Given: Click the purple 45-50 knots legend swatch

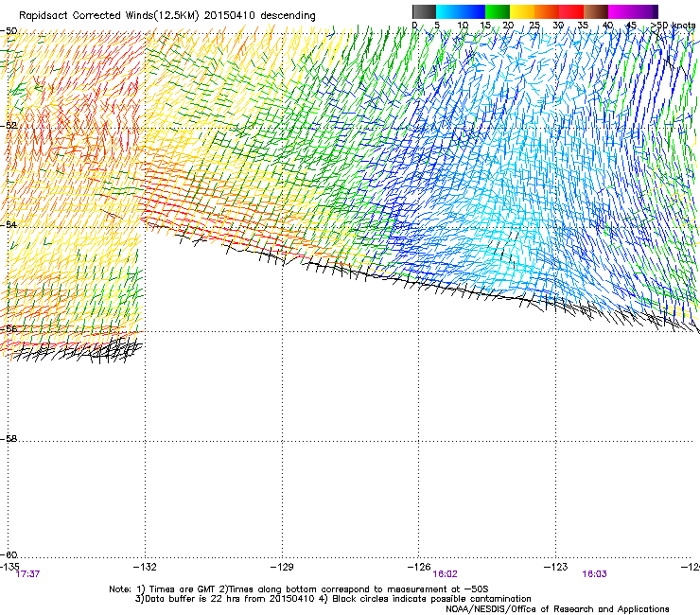Looking at the screenshot, I should tap(645, 11).
